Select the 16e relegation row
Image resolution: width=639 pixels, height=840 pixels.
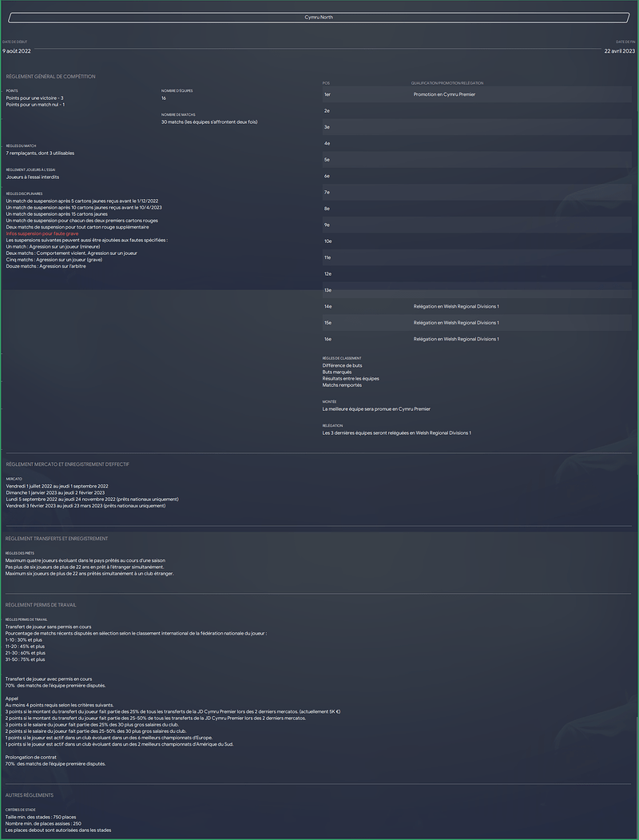click(x=477, y=339)
